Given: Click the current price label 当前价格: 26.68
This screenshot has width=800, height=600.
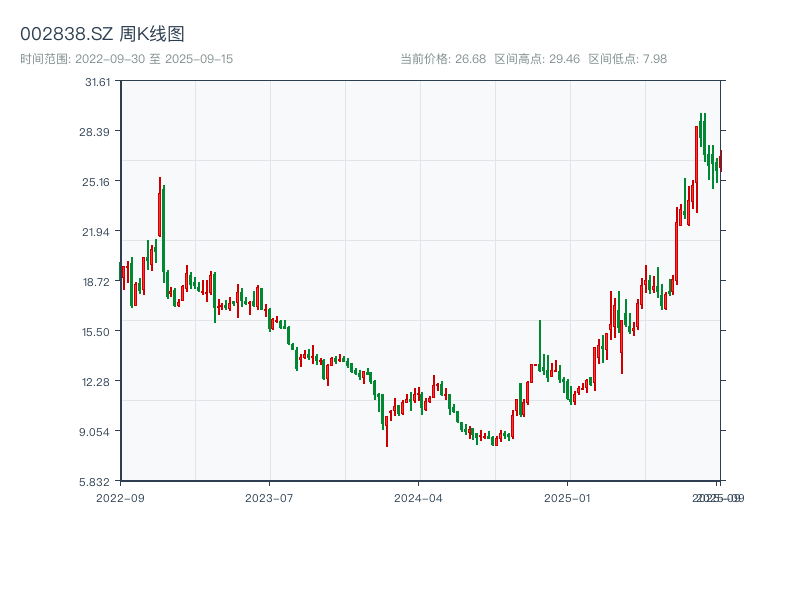Looking at the screenshot, I should 443,59.
